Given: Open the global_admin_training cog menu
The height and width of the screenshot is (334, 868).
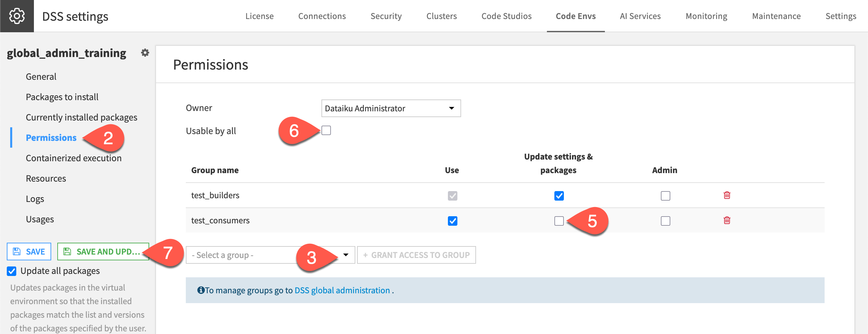Looking at the screenshot, I should pos(145,53).
